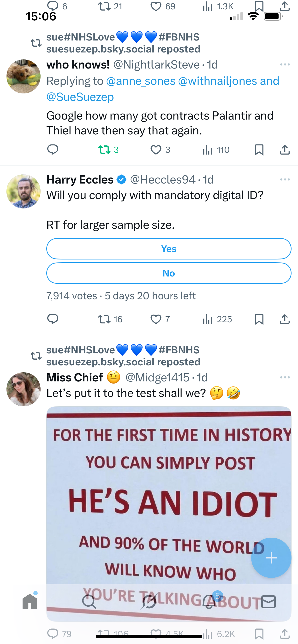
Task: Open the @anne_sones mention link
Action: click(141, 81)
